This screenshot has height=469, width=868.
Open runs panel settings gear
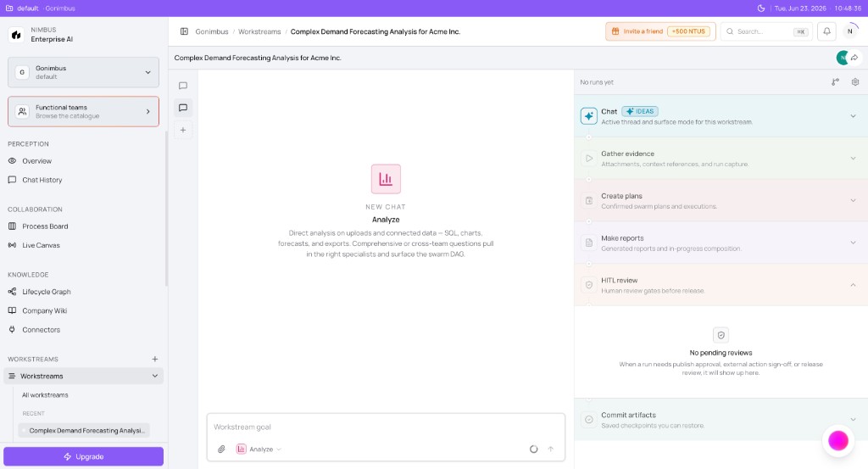855,82
